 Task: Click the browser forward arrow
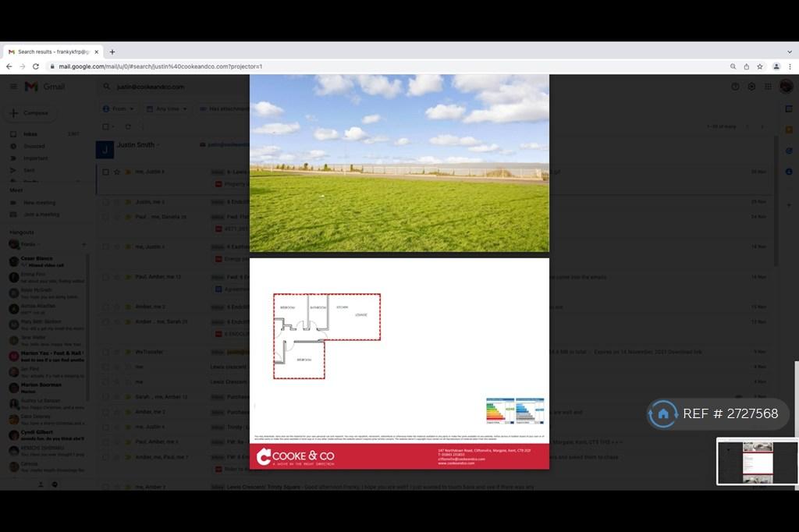(x=23, y=67)
